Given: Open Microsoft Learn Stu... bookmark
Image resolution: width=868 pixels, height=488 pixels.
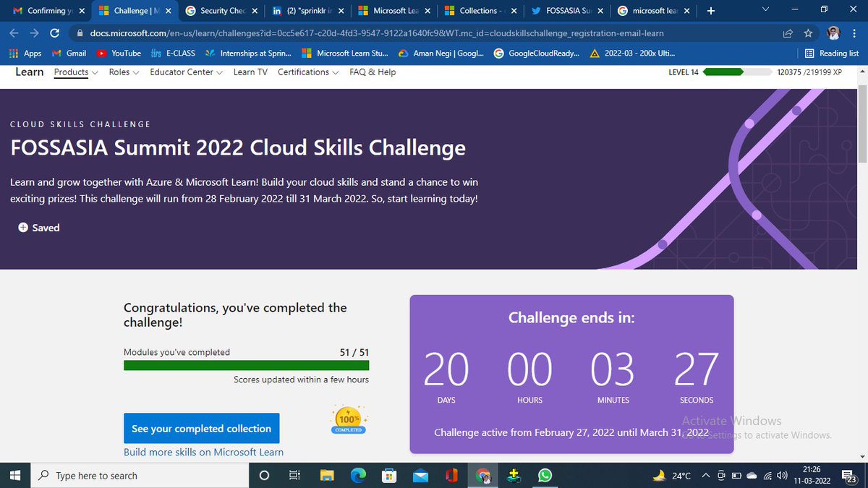Looking at the screenshot, I should tap(344, 53).
